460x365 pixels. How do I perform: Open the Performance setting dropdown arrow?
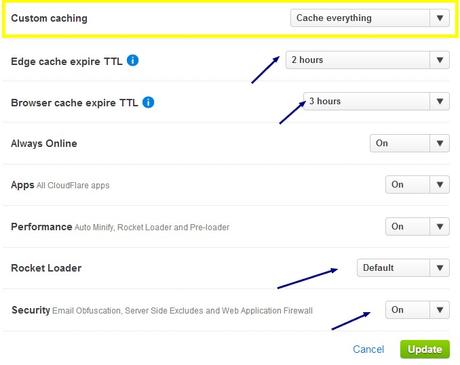tap(440, 227)
